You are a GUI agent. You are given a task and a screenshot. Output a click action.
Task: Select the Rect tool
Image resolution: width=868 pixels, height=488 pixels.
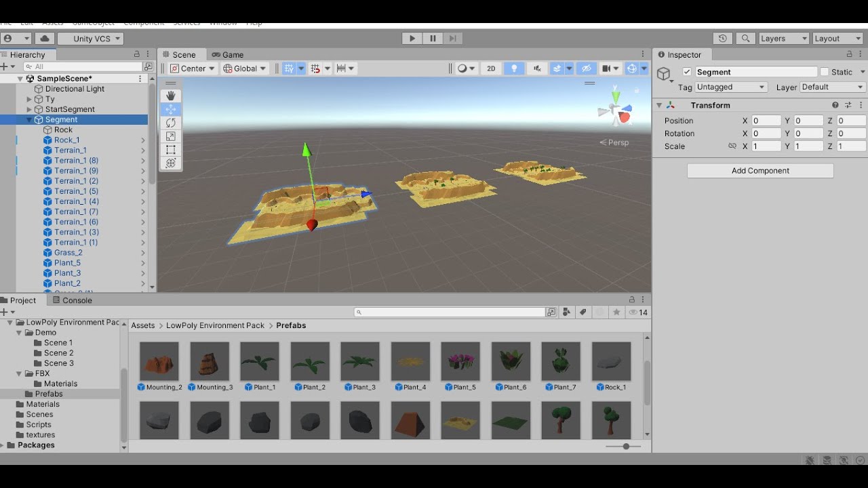coord(170,150)
